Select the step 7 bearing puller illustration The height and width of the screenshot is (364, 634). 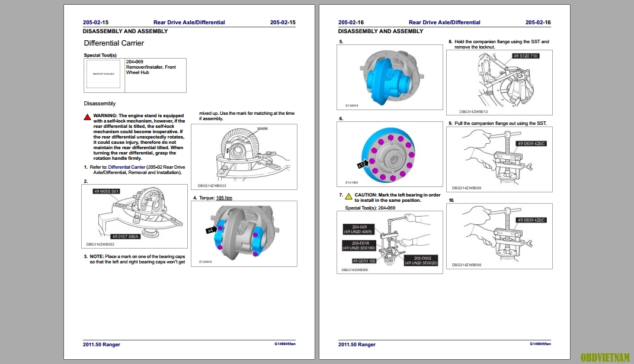coord(390,242)
